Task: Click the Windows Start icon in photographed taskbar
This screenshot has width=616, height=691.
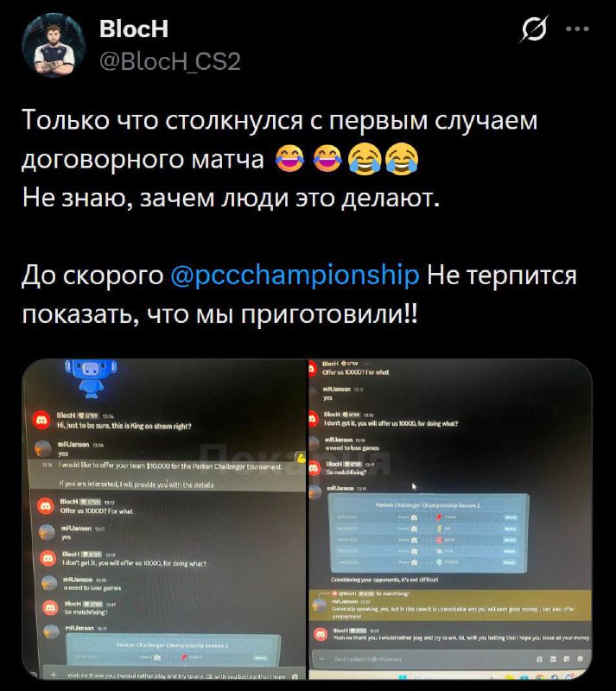Action: 403,676
